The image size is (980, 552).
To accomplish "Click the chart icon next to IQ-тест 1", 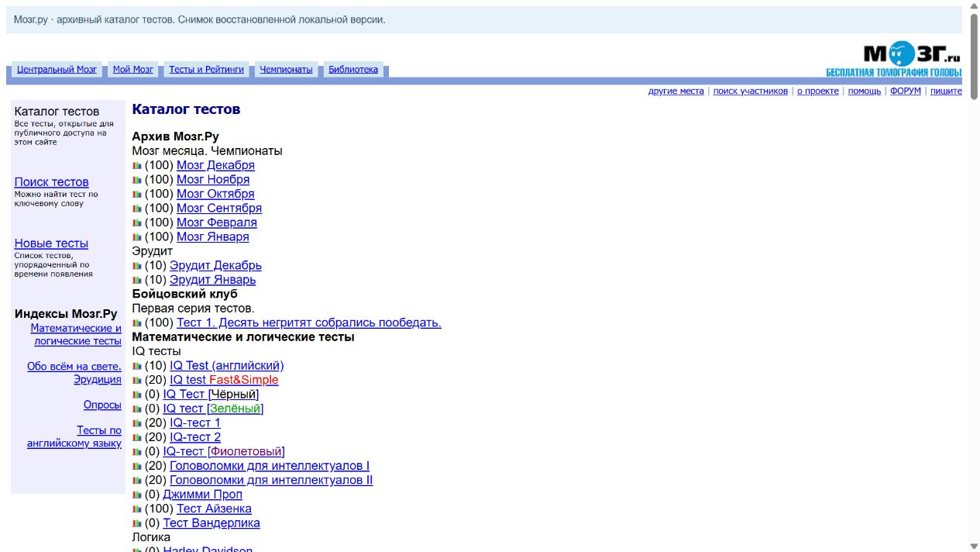I will tap(137, 423).
